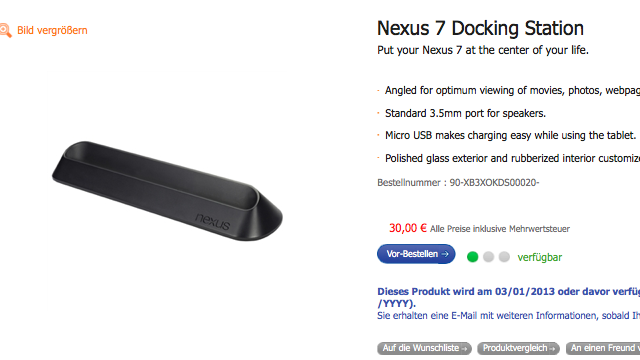Click the Vor-Bestellen pre-order button
This screenshot has width=640, height=360.
click(416, 254)
